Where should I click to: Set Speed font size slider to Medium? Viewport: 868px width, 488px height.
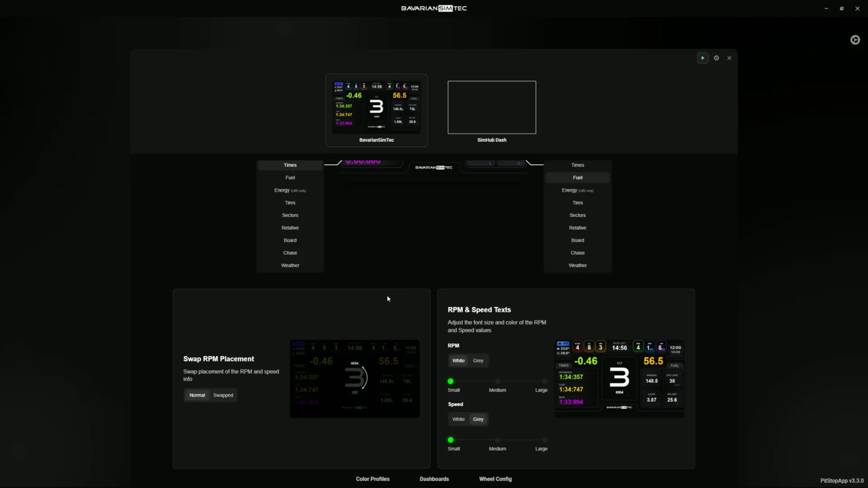point(498,440)
